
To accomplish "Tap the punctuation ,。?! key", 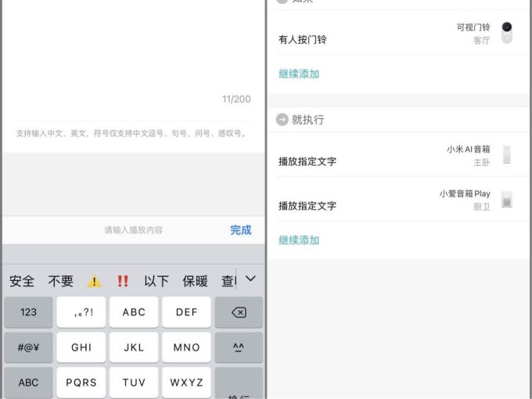I will tap(81, 312).
